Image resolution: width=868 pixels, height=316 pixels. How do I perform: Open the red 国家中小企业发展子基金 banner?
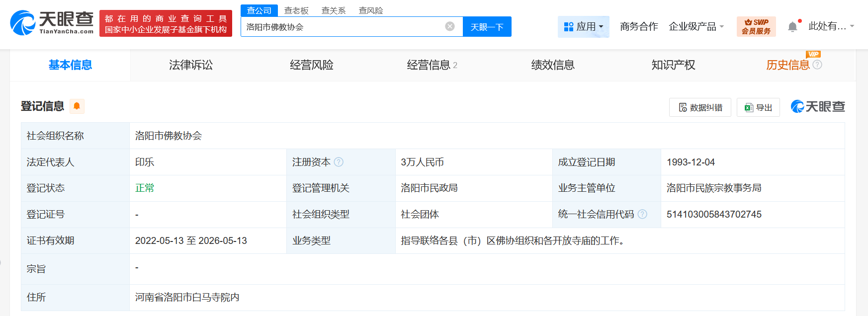(x=166, y=23)
